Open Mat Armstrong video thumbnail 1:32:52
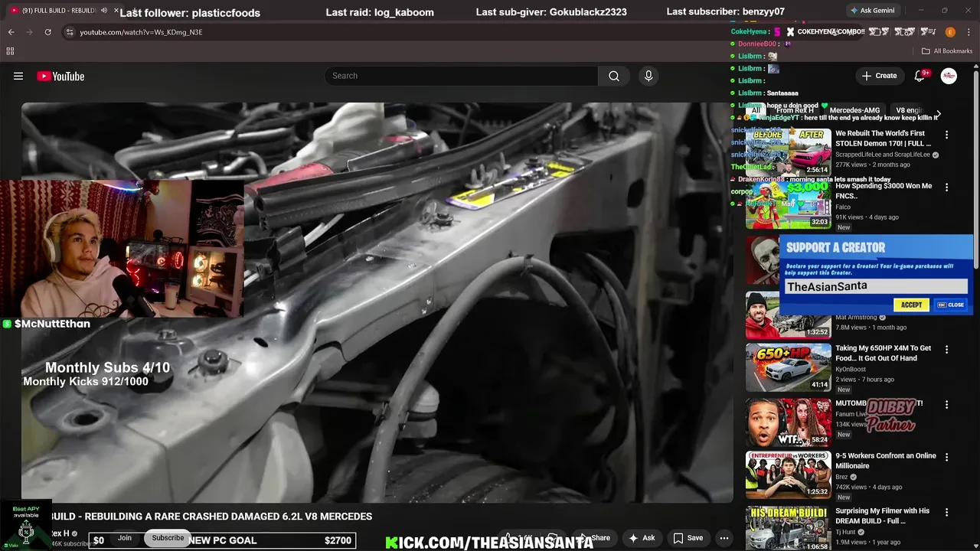Viewport: 980px width, 551px height. [789, 315]
